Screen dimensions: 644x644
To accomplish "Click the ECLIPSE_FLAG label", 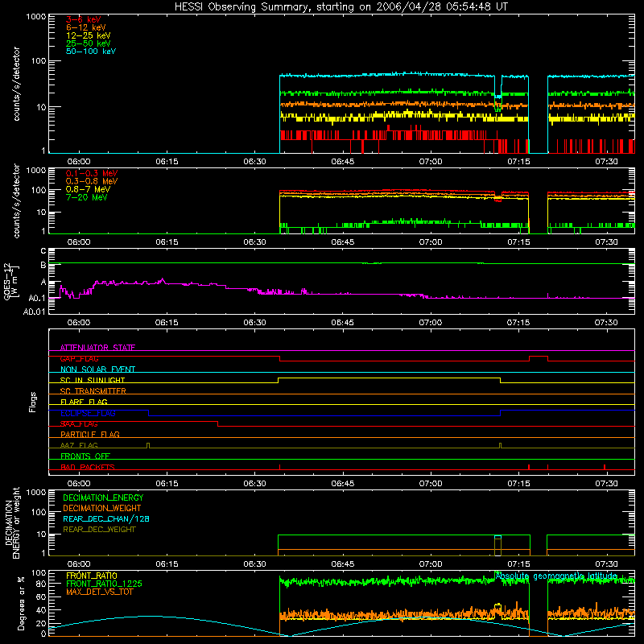I will coord(88,413).
